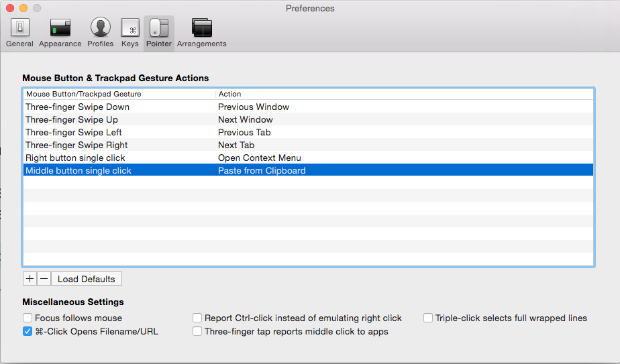620x364 pixels.
Task: Open the General preferences pane
Action: (19, 32)
